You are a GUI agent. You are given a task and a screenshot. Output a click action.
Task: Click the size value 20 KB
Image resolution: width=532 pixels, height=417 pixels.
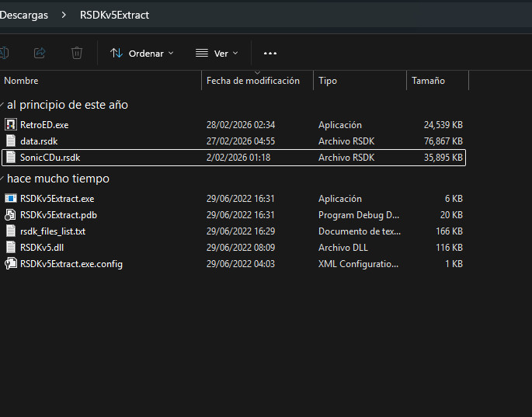(451, 215)
